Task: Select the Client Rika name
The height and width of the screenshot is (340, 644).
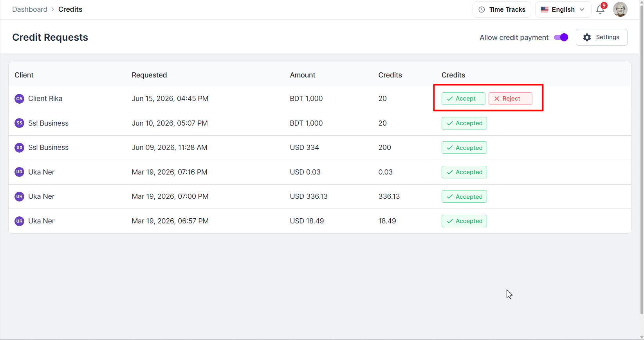Action: pyautogui.click(x=45, y=99)
